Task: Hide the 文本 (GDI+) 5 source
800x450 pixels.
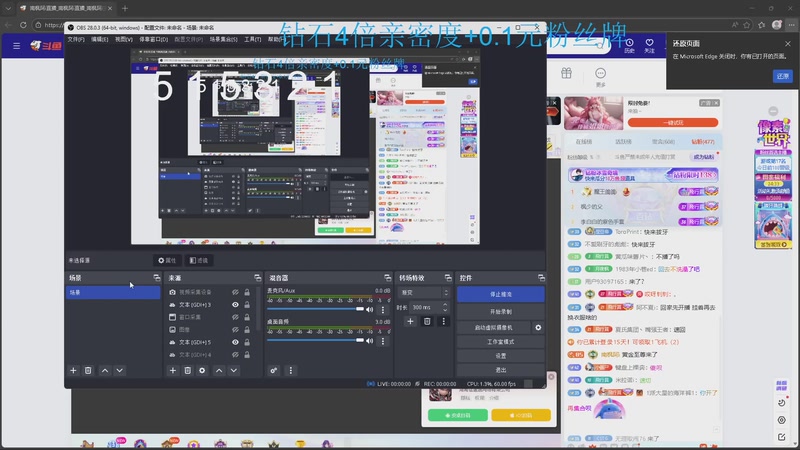Action: pyautogui.click(x=235, y=342)
